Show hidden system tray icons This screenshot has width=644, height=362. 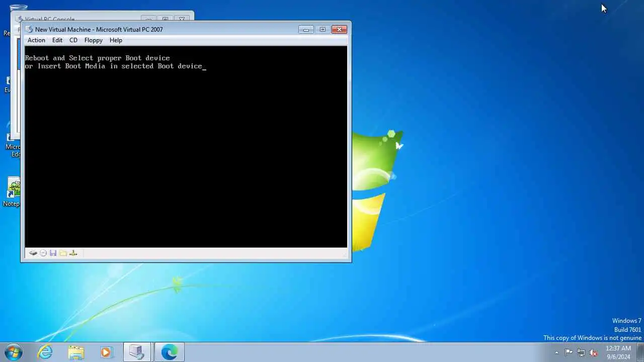pyautogui.click(x=556, y=353)
